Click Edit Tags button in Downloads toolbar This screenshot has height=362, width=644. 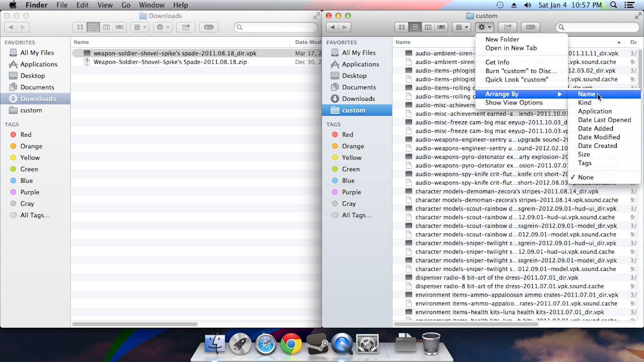209,27
